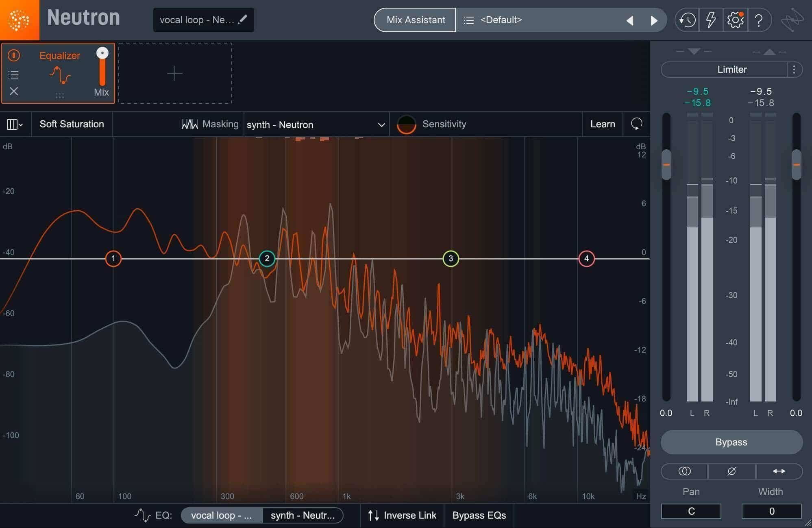This screenshot has height=528, width=812.
Task: Open the spectrum view options dropdown
Action: (x=15, y=124)
